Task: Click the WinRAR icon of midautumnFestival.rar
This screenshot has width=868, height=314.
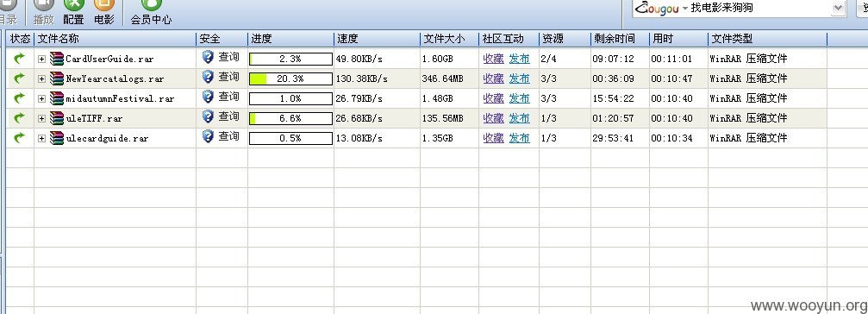Action: click(x=57, y=98)
